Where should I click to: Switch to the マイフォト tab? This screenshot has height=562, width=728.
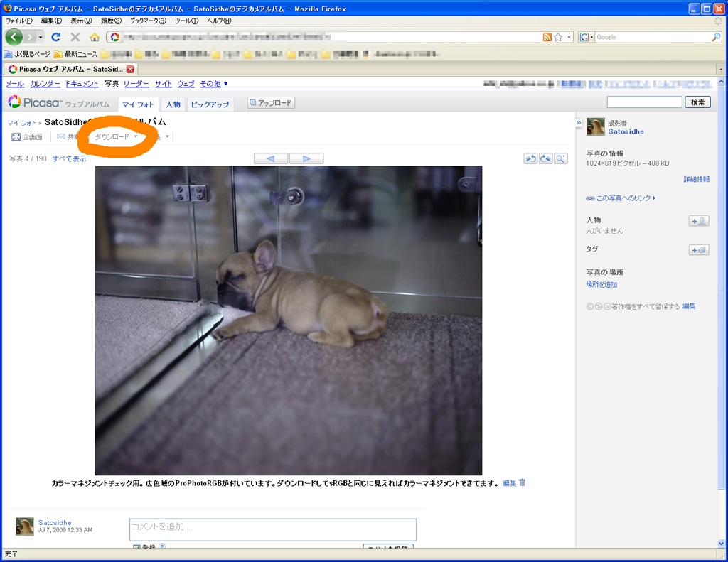tap(138, 104)
